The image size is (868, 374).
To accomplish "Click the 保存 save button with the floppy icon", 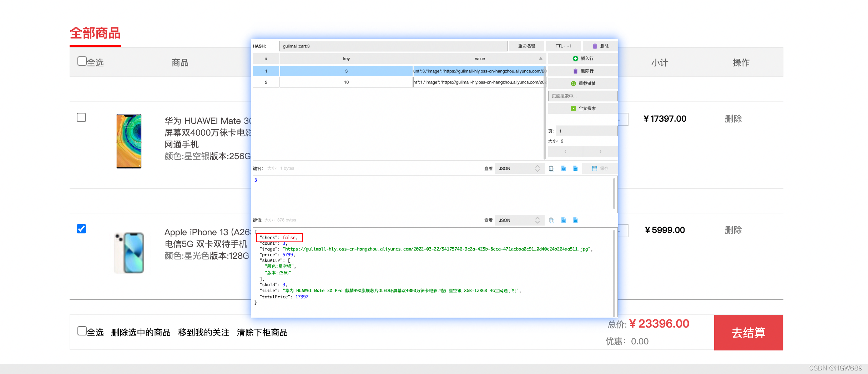I will click(x=600, y=168).
